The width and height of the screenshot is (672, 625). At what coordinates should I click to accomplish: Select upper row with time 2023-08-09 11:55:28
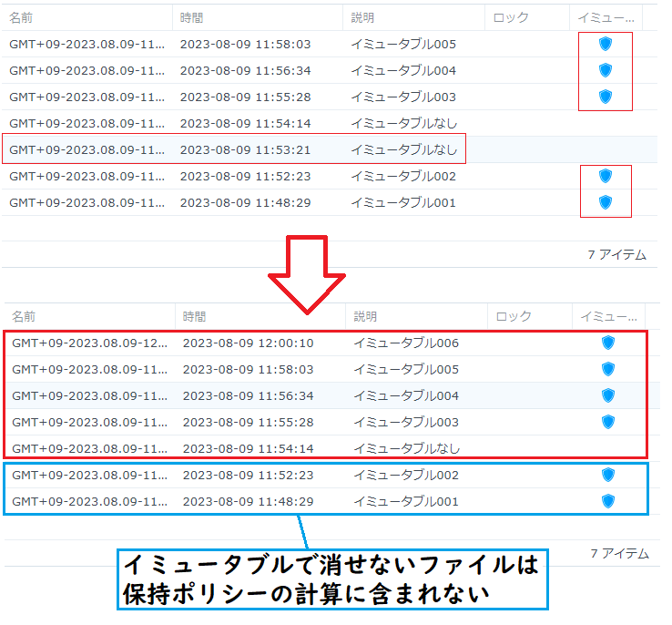pyautogui.click(x=329, y=97)
